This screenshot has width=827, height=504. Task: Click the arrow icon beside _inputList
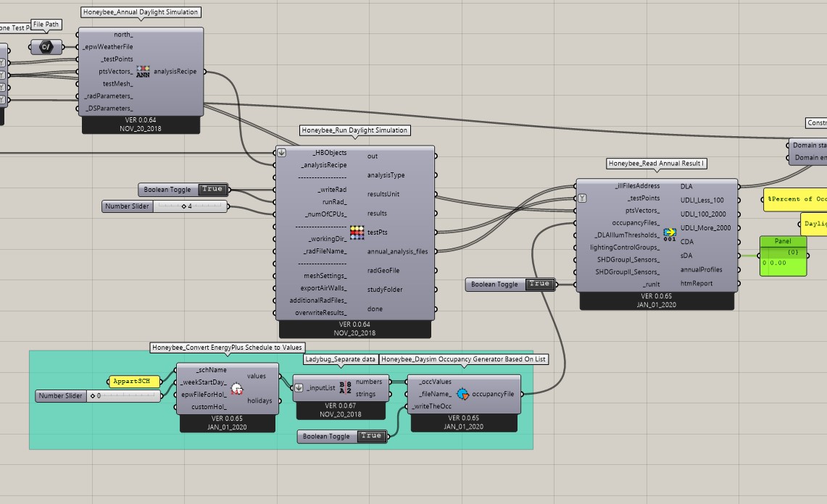(299, 388)
